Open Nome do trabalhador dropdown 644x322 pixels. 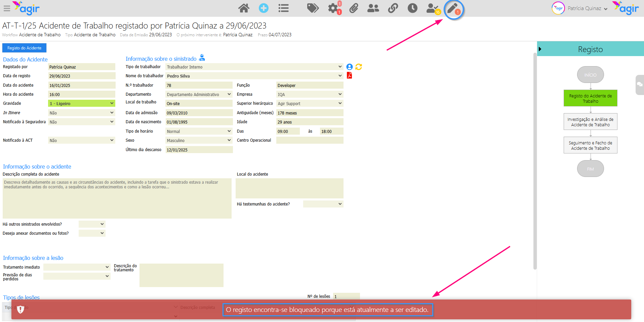[x=254, y=76]
